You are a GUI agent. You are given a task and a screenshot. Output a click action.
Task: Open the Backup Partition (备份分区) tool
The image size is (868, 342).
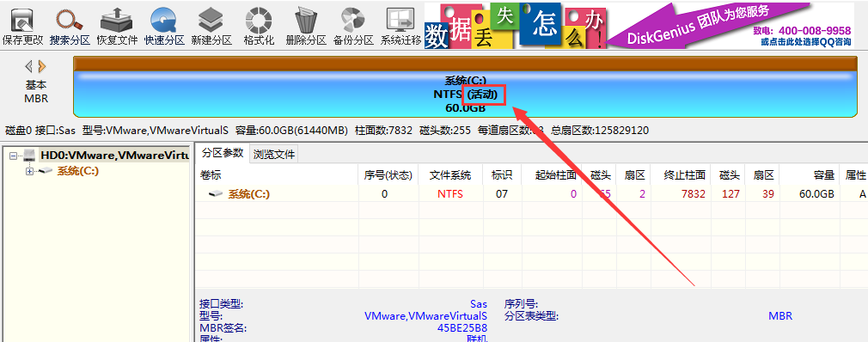(353, 26)
